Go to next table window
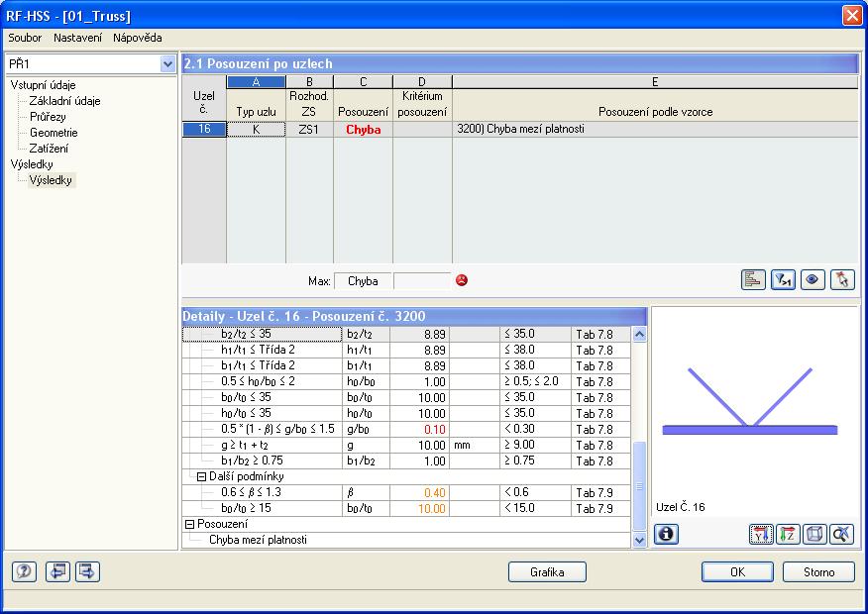The image size is (868, 614). click(x=87, y=571)
